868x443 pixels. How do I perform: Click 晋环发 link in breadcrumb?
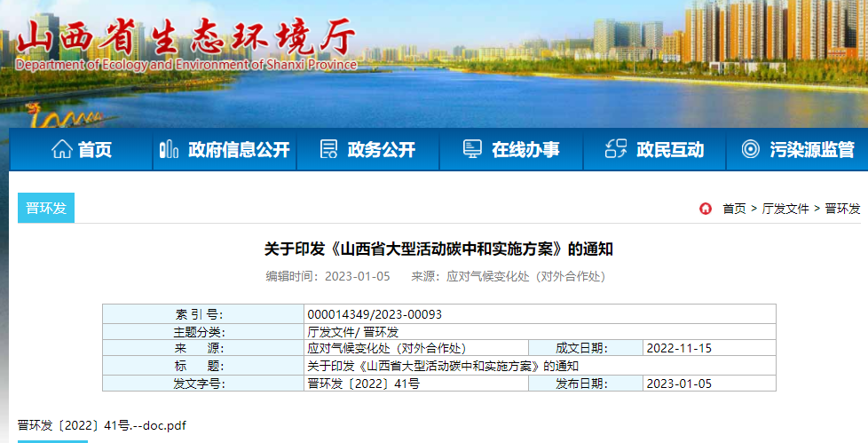tap(842, 209)
